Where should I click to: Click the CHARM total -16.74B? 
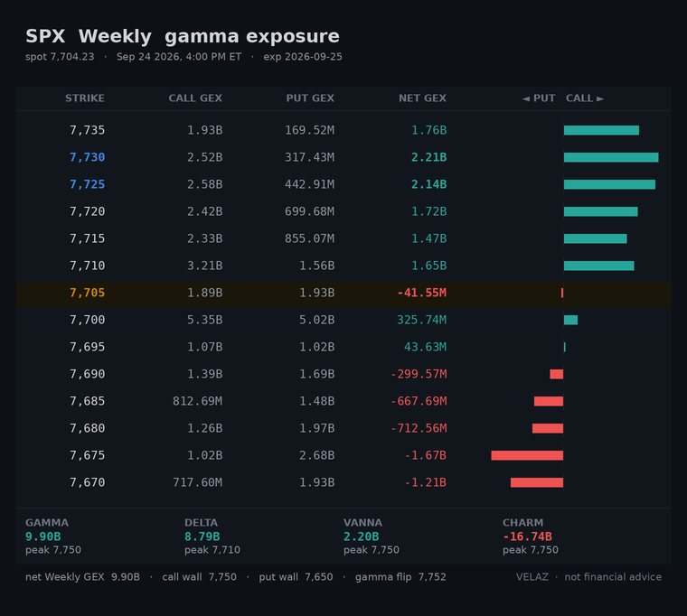(527, 537)
